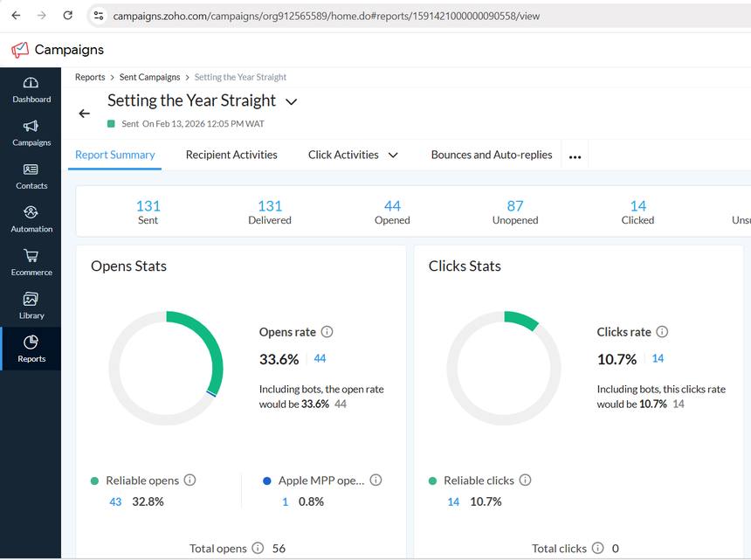Screen dimensions: 751x560
Task: Open the 87 Unopened recipients count
Action: (515, 206)
